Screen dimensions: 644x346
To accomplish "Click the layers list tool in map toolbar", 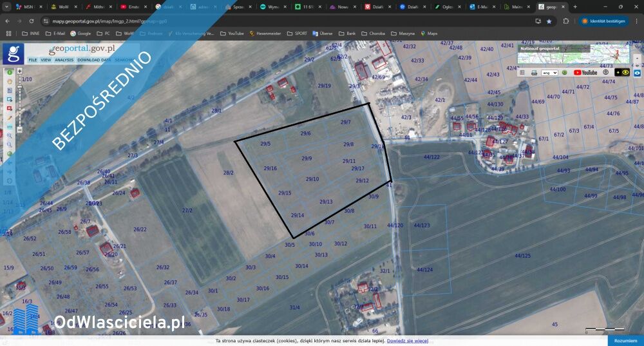I will [x=10, y=90].
